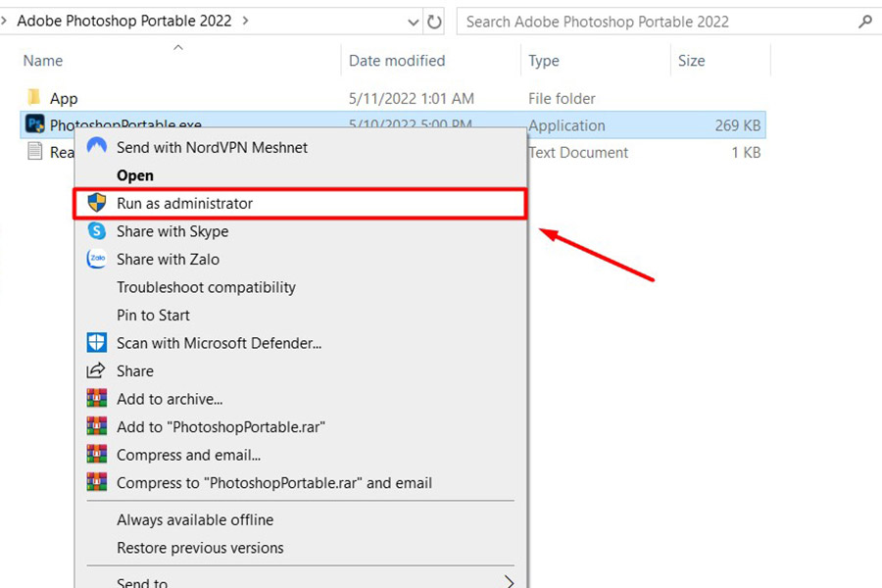Viewport: 882px width, 588px height.
Task: Click WinRAR icon beside Compress to rar and email
Action: [97, 482]
